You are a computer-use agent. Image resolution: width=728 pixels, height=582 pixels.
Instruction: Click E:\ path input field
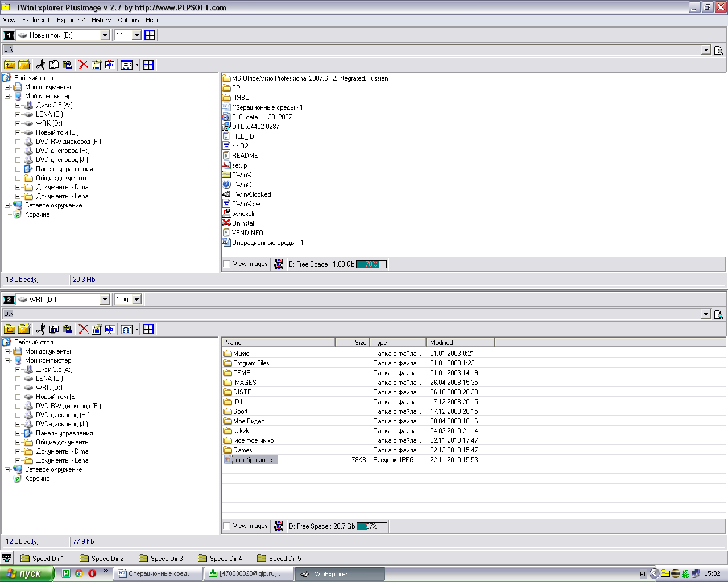pos(351,50)
